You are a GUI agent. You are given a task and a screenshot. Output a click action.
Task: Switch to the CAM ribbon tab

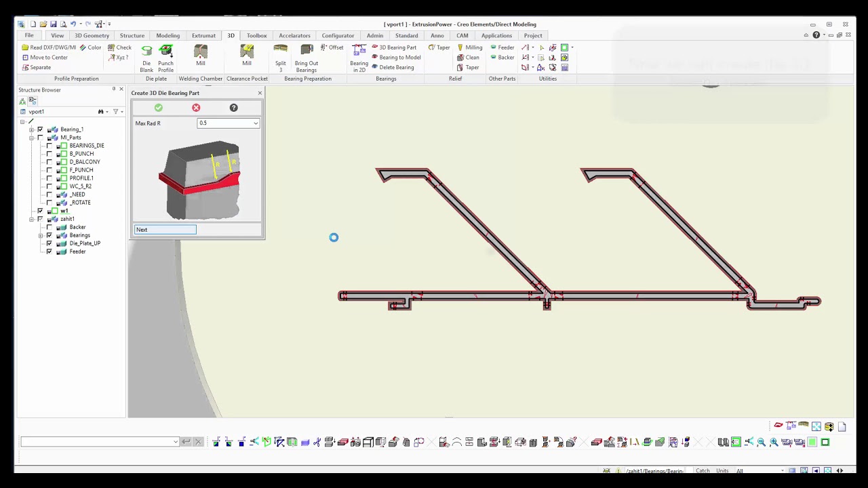462,35
